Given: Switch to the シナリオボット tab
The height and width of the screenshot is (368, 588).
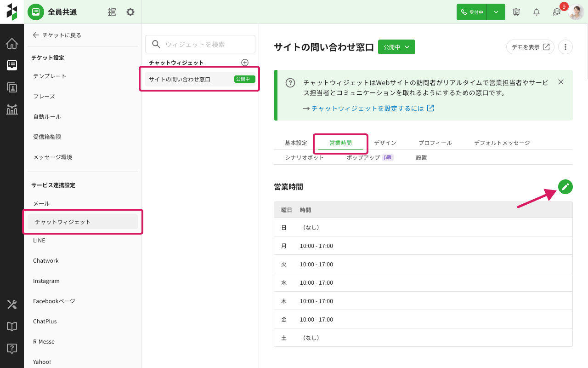Looking at the screenshot, I should 304,157.
